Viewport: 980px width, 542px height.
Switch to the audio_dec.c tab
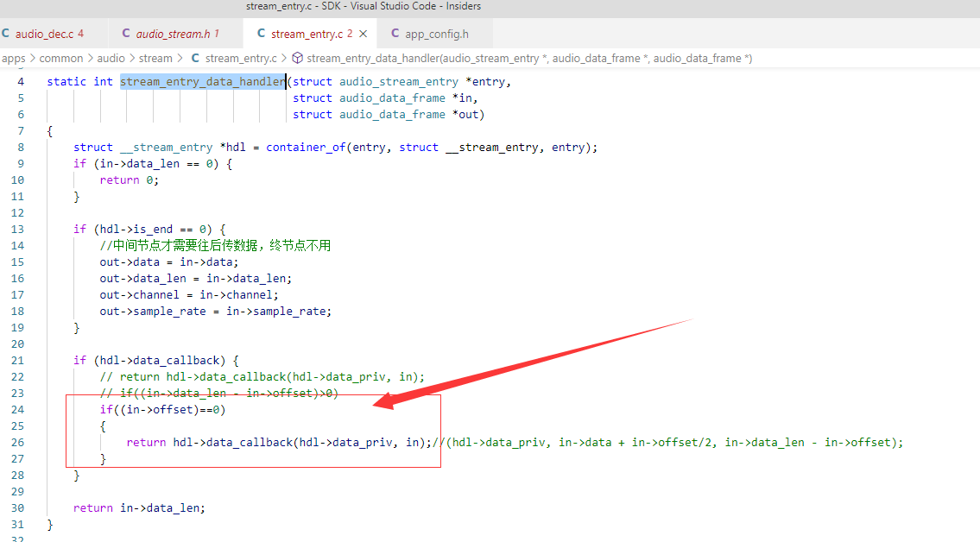pyautogui.click(x=44, y=34)
